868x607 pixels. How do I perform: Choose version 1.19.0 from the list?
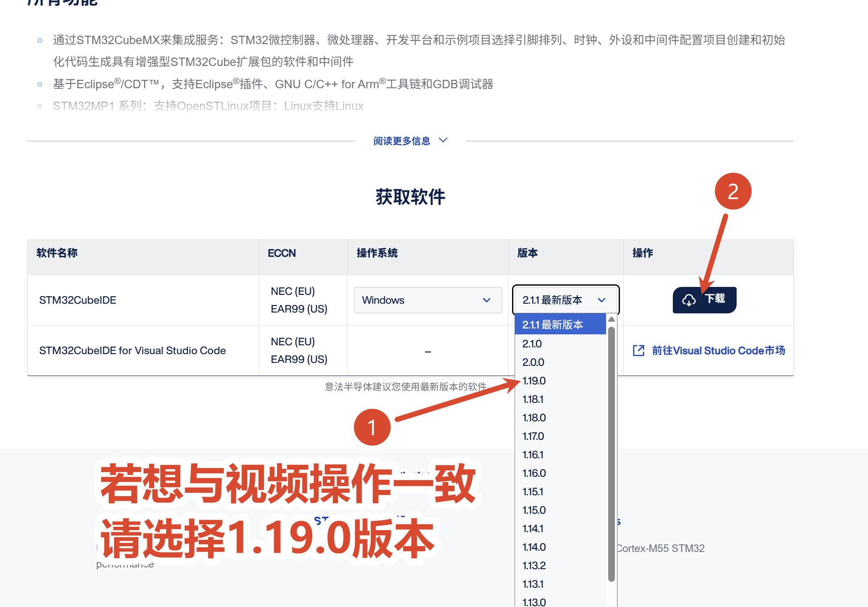(560, 381)
